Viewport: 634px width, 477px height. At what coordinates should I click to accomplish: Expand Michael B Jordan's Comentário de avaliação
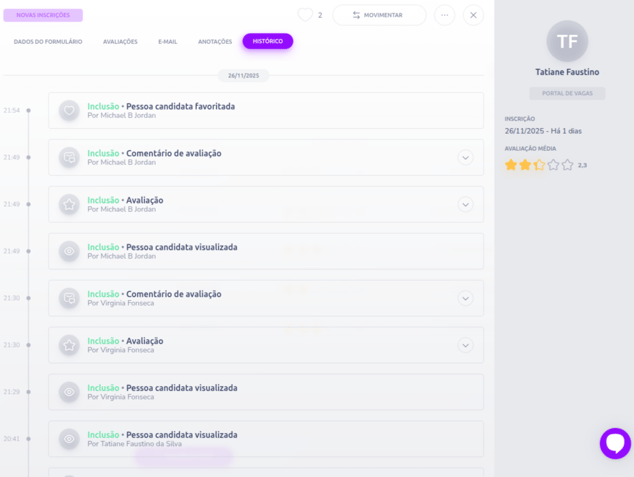[465, 158]
